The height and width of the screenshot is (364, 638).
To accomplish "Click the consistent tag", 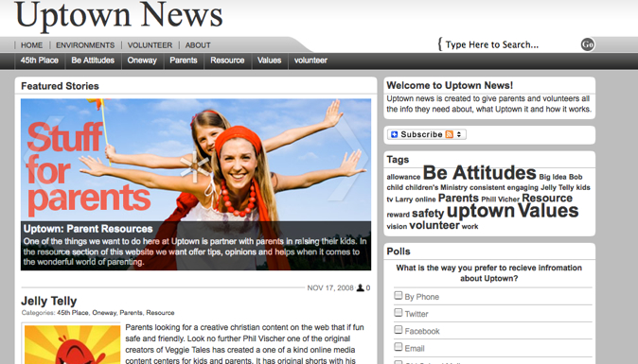I will pos(487,188).
